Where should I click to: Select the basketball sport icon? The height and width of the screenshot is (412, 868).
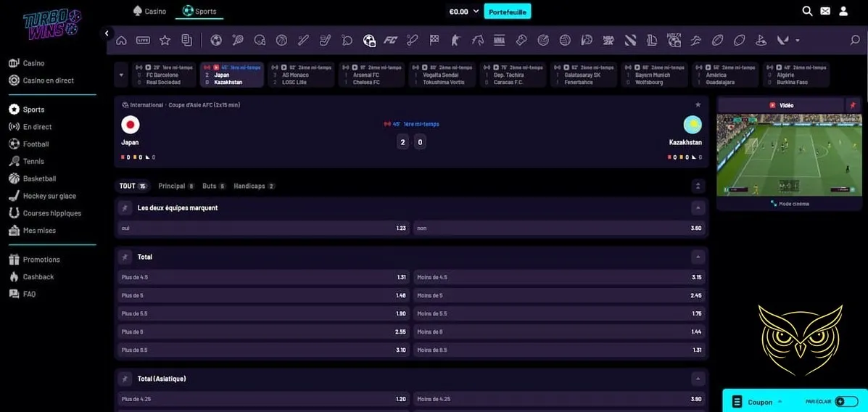pos(281,41)
